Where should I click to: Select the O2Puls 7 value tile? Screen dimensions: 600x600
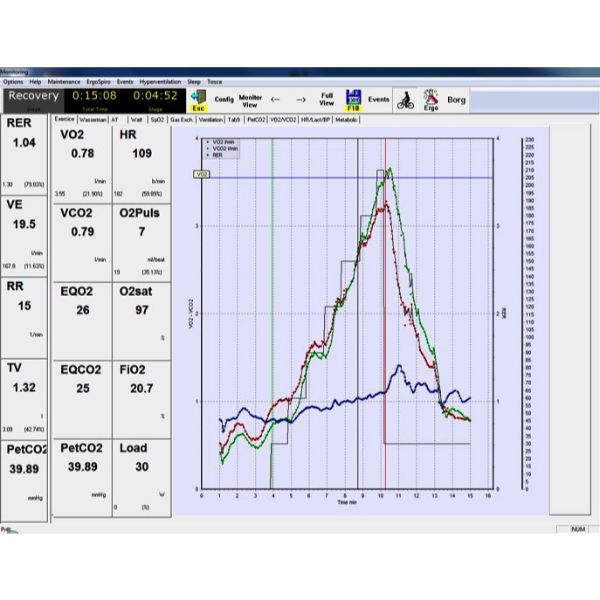click(x=141, y=242)
